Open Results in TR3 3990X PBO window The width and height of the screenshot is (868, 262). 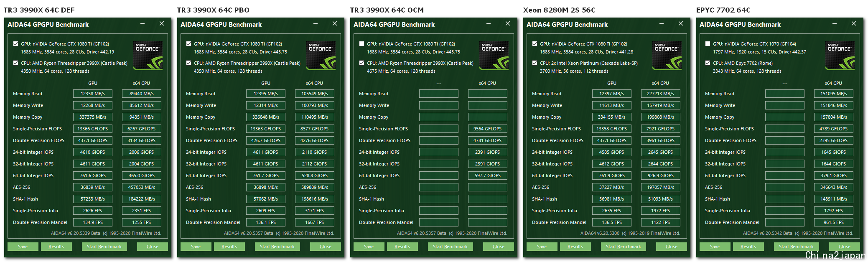[229, 247]
